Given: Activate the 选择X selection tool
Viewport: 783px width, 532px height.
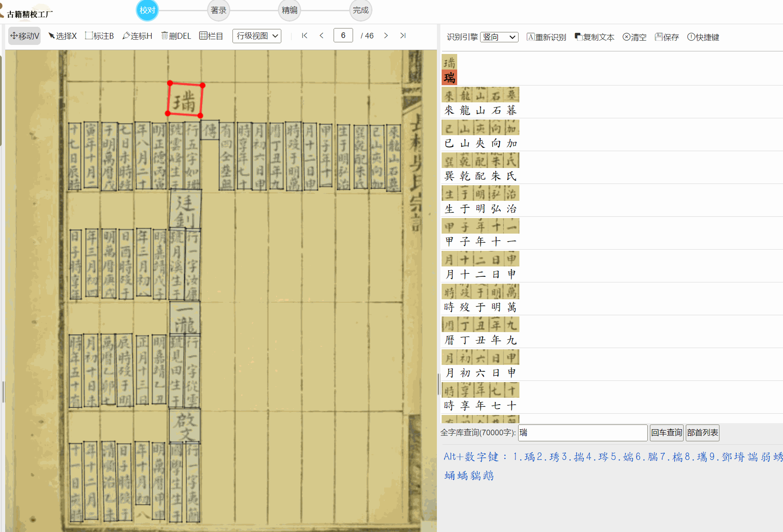Looking at the screenshot, I should coord(62,36).
